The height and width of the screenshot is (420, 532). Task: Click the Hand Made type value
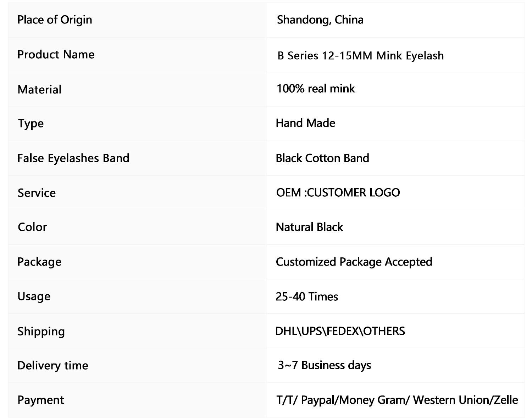pyautogui.click(x=305, y=123)
